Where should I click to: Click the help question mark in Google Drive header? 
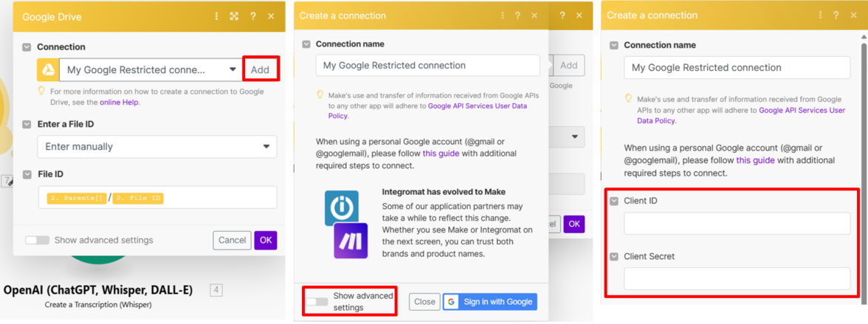(x=252, y=16)
